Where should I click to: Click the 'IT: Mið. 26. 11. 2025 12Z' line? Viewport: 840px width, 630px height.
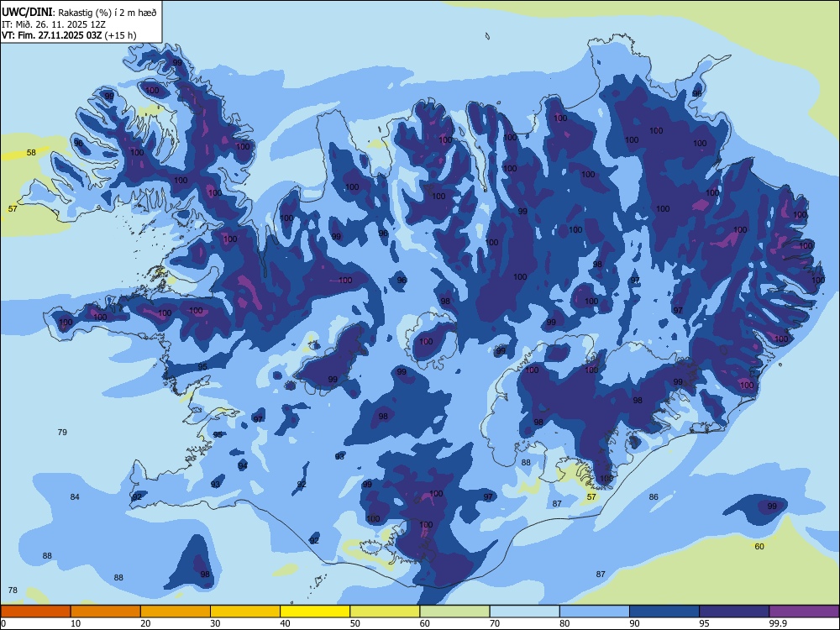(54, 24)
